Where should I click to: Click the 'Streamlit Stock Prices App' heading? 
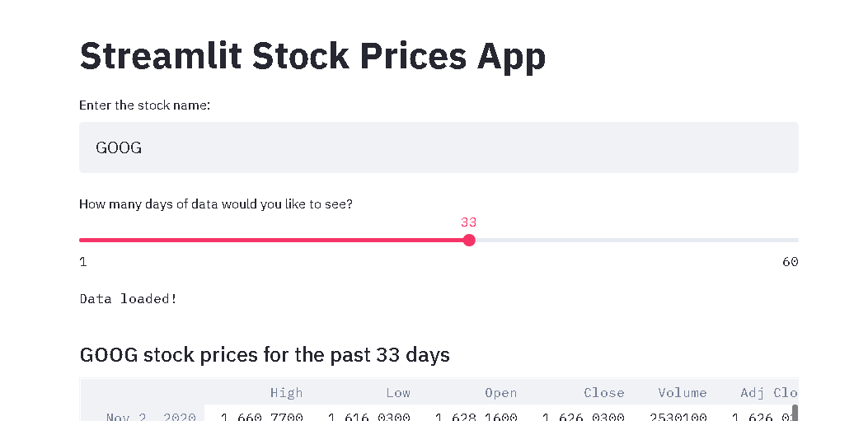(x=312, y=56)
